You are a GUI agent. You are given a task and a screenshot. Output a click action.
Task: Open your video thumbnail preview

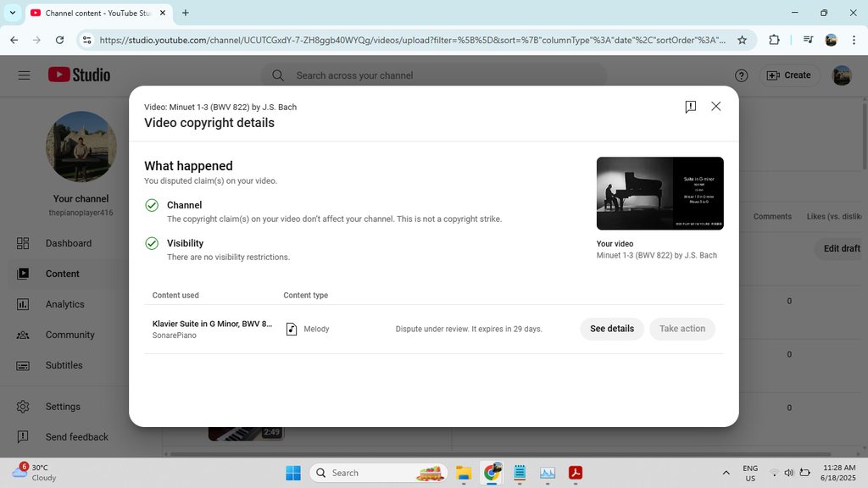[659, 193]
